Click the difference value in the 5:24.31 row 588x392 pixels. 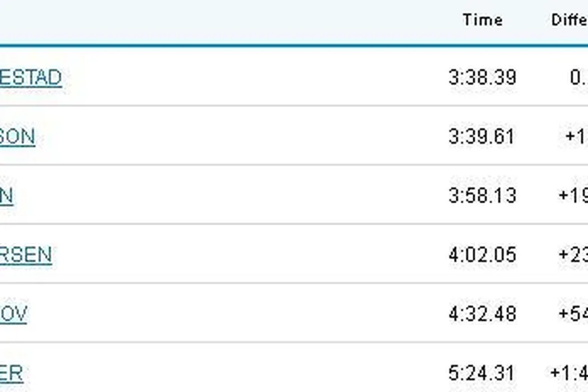coord(569,374)
